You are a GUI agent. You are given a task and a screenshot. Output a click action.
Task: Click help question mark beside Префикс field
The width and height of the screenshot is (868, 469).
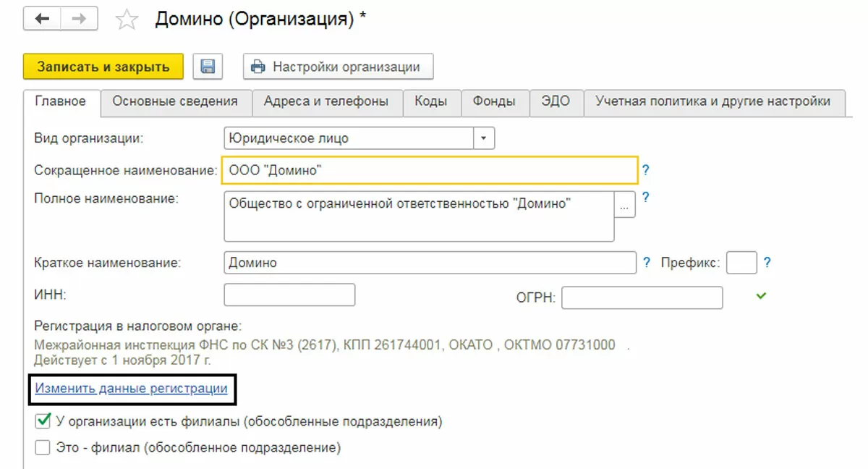pos(767,263)
